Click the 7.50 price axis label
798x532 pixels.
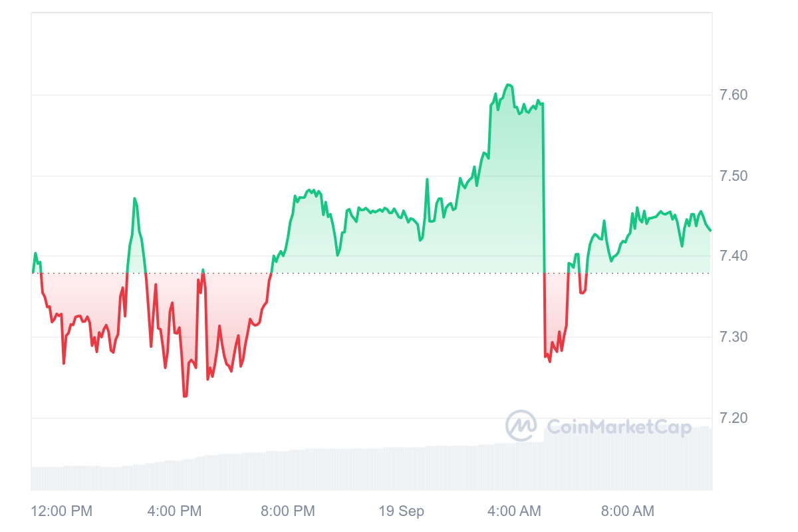[x=733, y=176]
